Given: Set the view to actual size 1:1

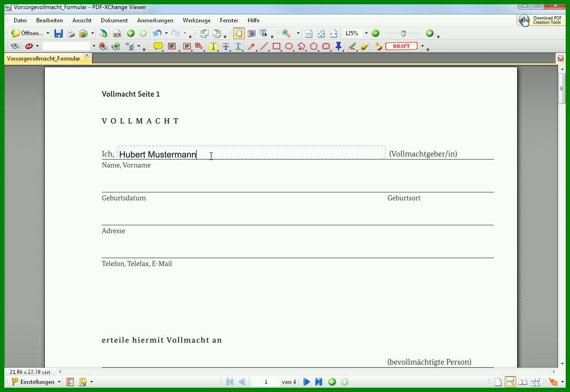Looking at the screenshot, I should coord(309,33).
